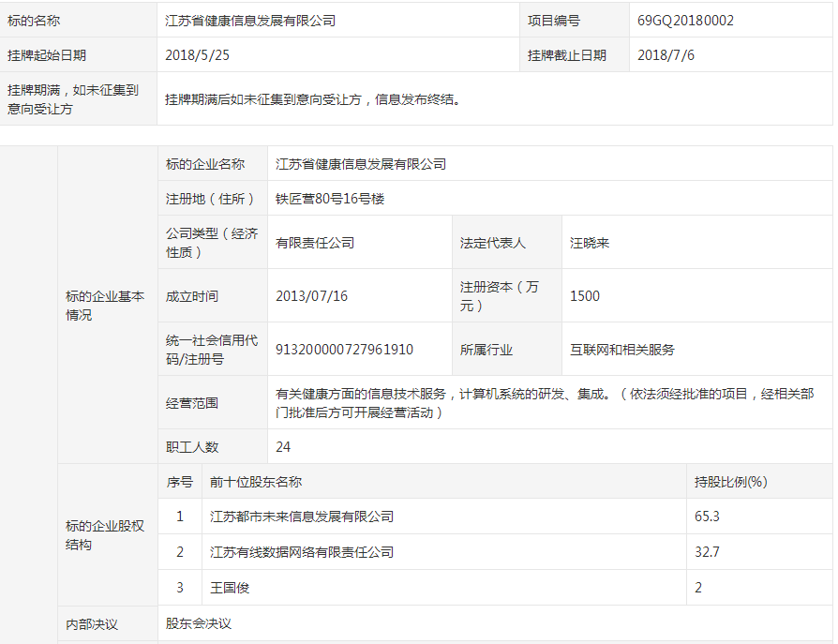The image size is (838, 644).
Task: Select industry value '互联网和相关服务'
Action: coord(622,350)
